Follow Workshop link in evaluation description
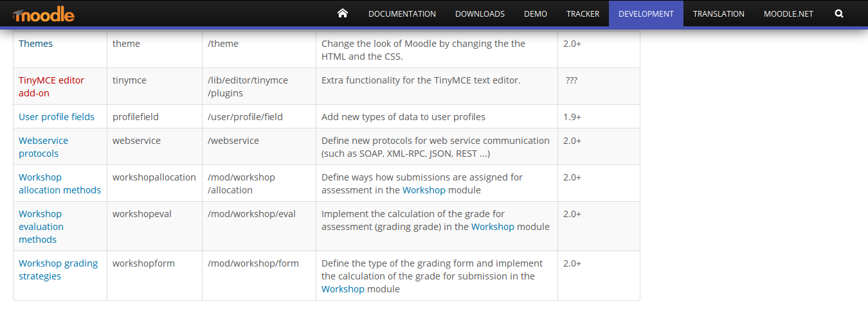Image resolution: width=868 pixels, height=318 pixels. (x=493, y=227)
